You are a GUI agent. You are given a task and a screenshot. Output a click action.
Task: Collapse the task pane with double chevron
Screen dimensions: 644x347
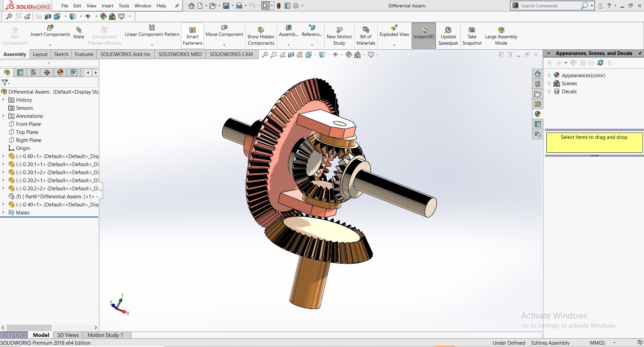(x=549, y=53)
